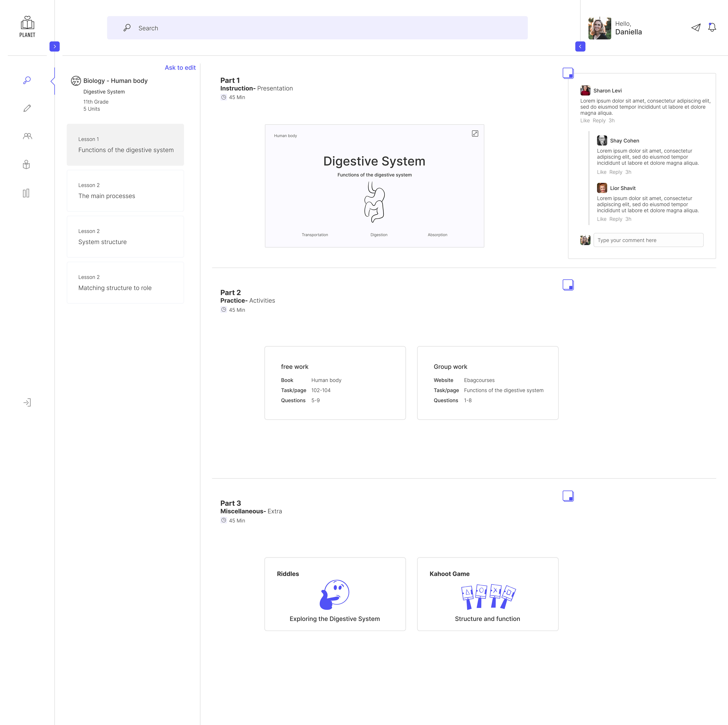Click the Type your comment field
This screenshot has height=725, width=728.
click(x=648, y=240)
